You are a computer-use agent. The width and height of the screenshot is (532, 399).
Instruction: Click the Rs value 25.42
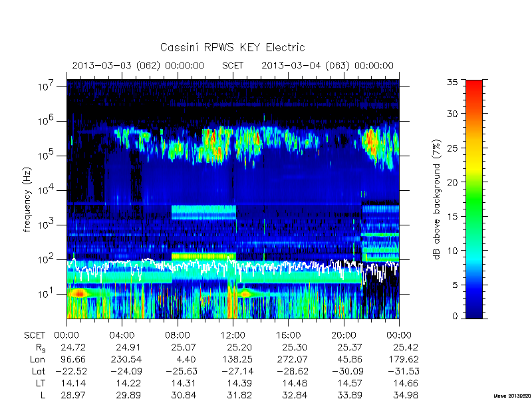point(406,347)
